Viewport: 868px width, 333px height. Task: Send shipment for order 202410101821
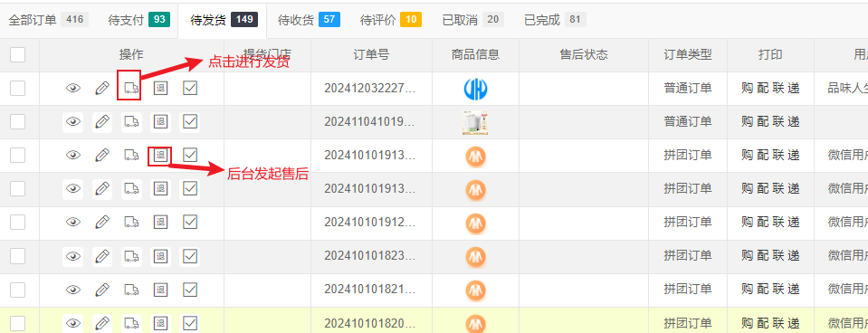131,290
